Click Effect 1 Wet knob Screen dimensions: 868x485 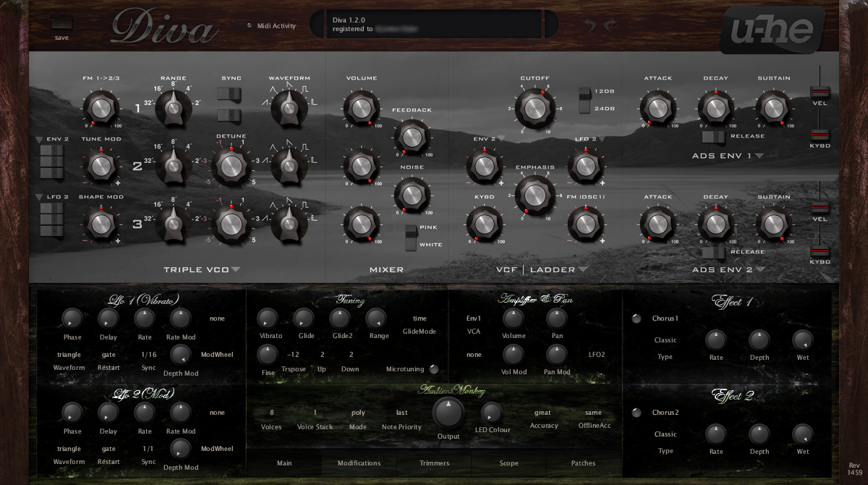coord(803,339)
